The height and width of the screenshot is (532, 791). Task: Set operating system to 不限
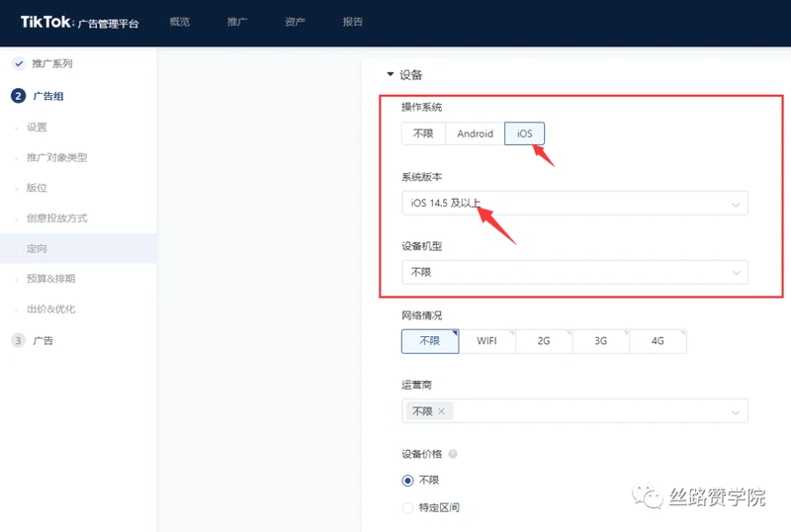click(x=423, y=133)
